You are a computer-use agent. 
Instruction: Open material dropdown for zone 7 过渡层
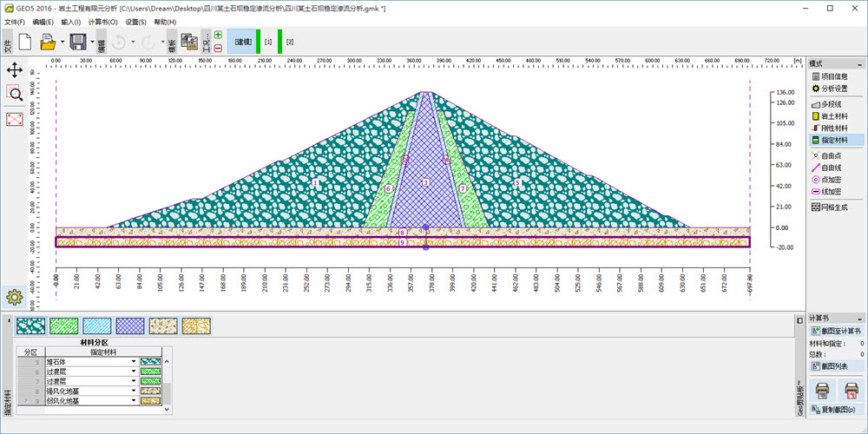tap(134, 381)
